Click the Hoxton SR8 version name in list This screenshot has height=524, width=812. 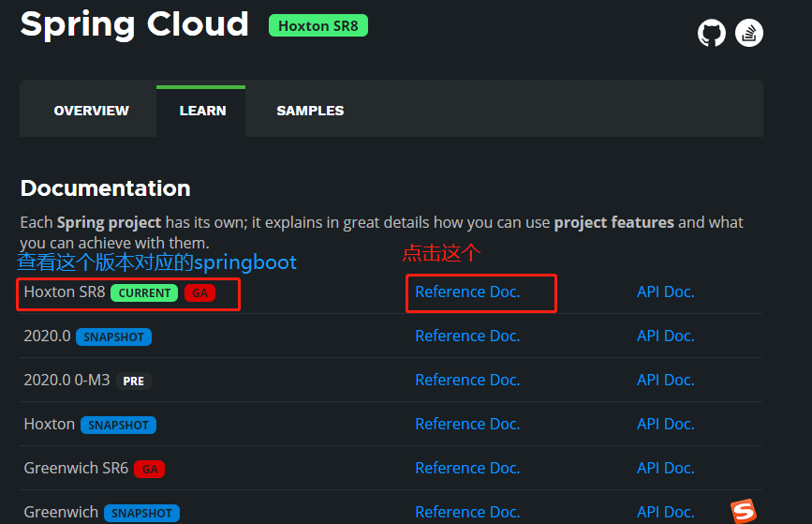65,292
